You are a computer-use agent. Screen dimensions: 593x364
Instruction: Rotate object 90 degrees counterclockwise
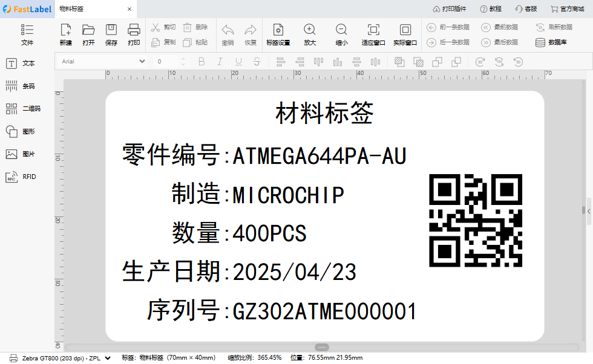[x=518, y=62]
